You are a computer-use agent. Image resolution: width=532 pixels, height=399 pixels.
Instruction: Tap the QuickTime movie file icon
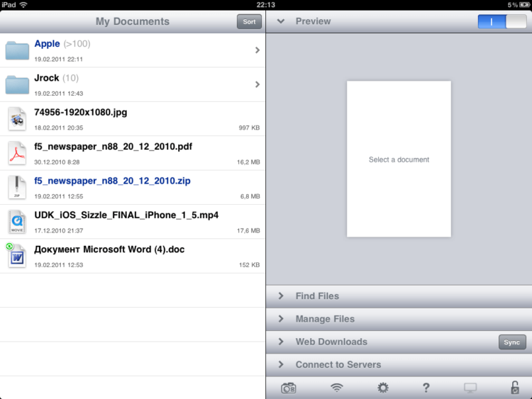17,222
